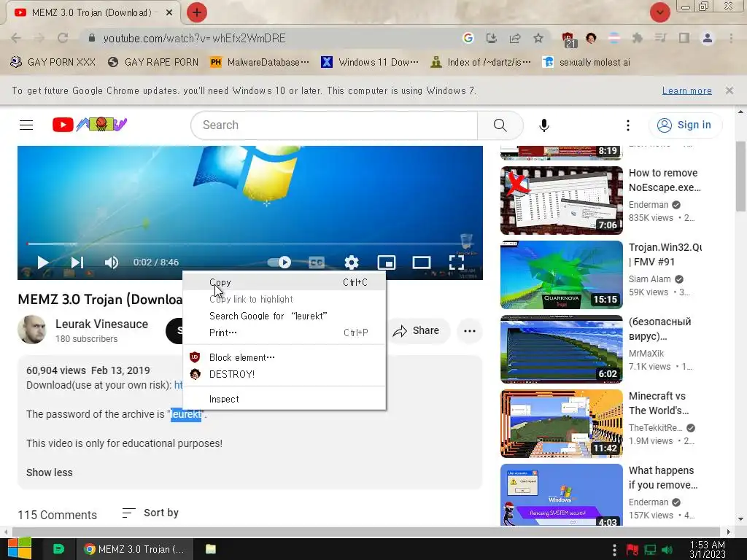The image size is (747, 560).
Task: Select Copy in context menu
Action: click(284, 282)
